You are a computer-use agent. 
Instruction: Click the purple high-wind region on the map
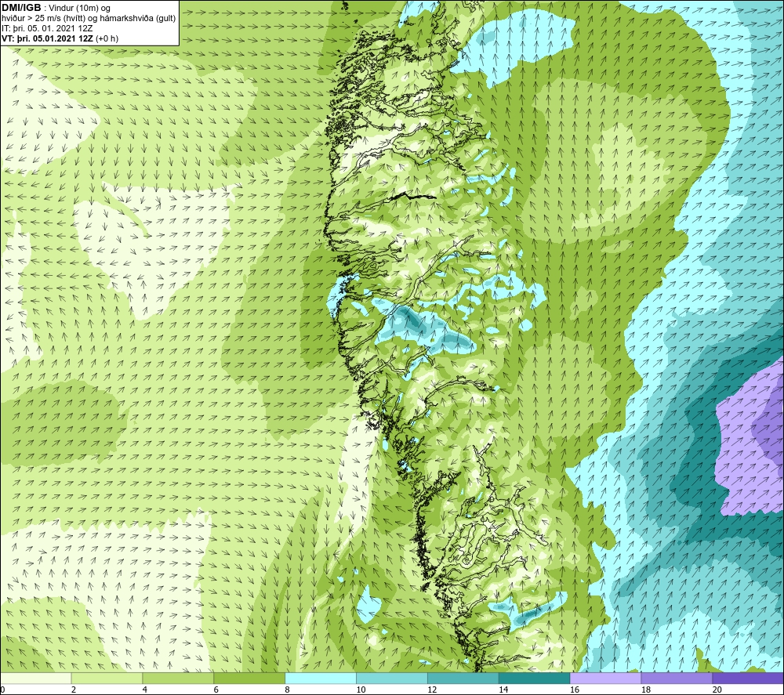click(750, 440)
